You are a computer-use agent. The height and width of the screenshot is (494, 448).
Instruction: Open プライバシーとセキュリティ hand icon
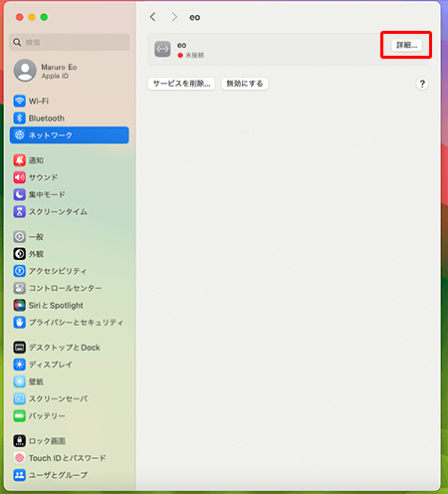click(x=19, y=323)
